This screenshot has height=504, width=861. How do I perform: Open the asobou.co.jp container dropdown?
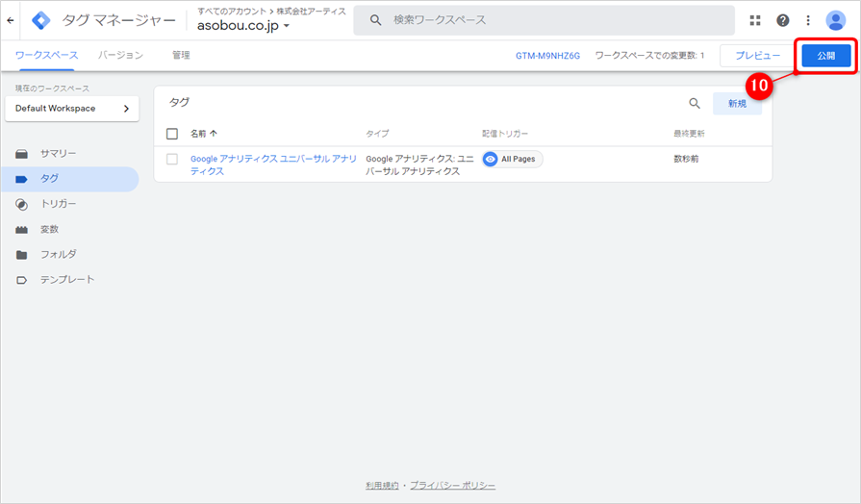(243, 25)
